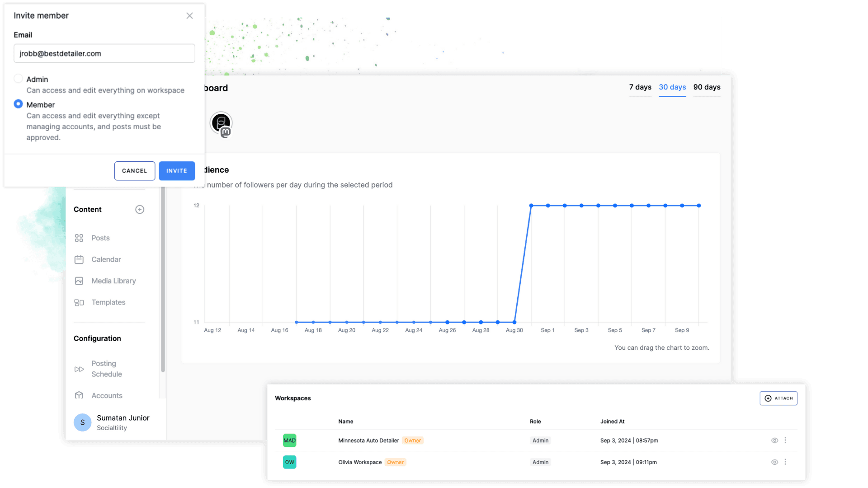Select the Member role radio button

18,104
